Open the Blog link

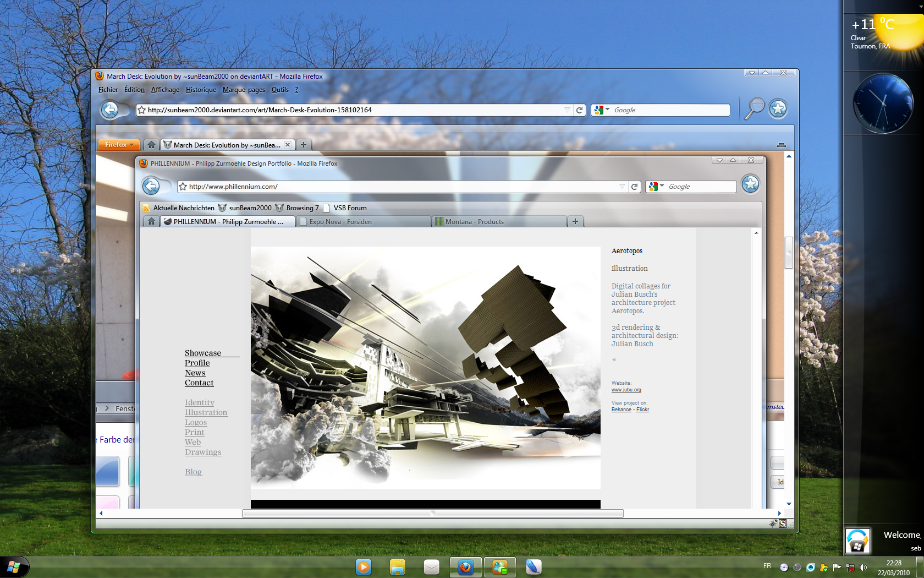pos(193,472)
